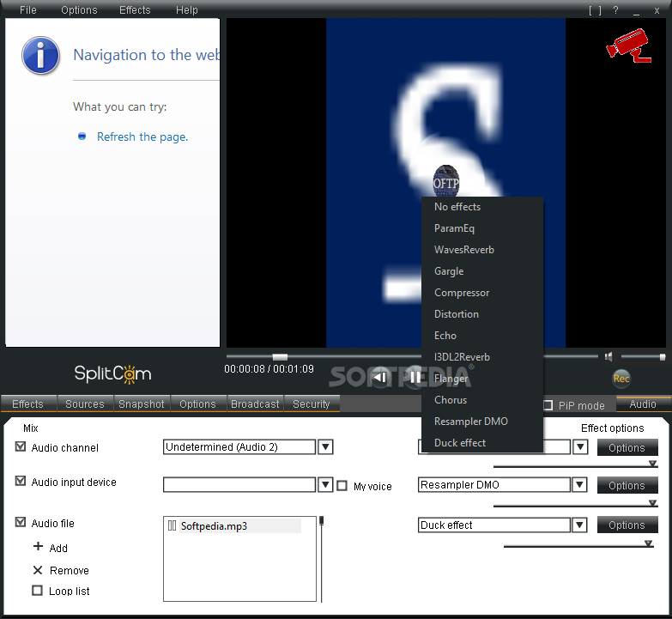The height and width of the screenshot is (619, 672).
Task: Open the Audio input device dropdown arrow
Action: 325,485
